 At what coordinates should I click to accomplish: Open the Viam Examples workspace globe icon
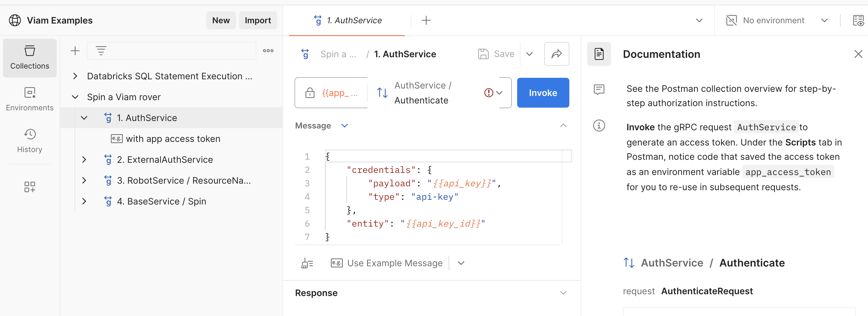point(15,20)
